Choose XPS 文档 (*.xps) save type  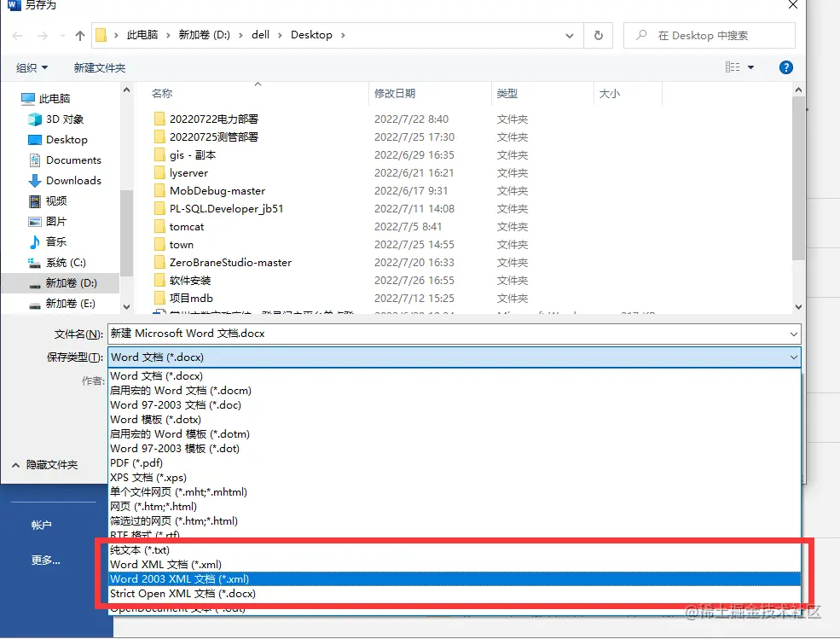(x=455, y=477)
